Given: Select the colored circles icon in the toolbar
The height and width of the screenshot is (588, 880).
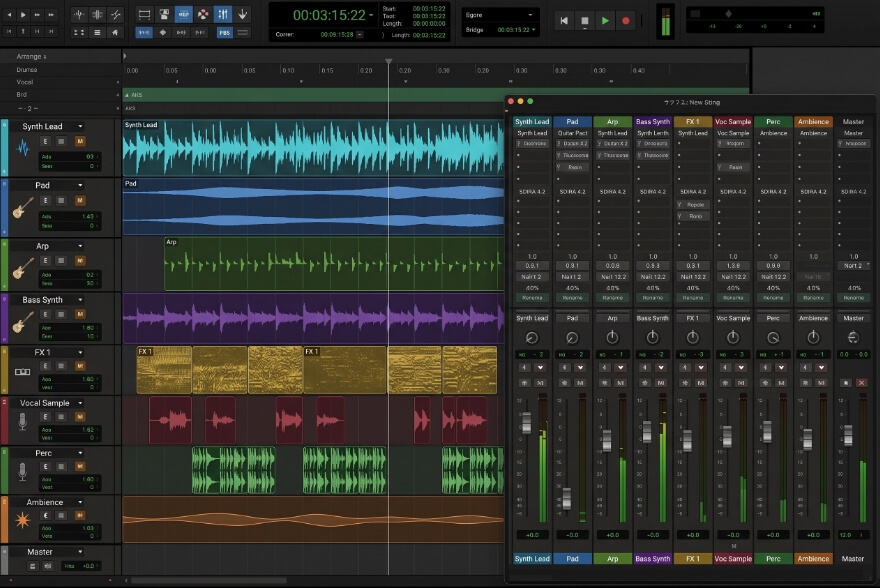Looking at the screenshot, I should point(203,14).
